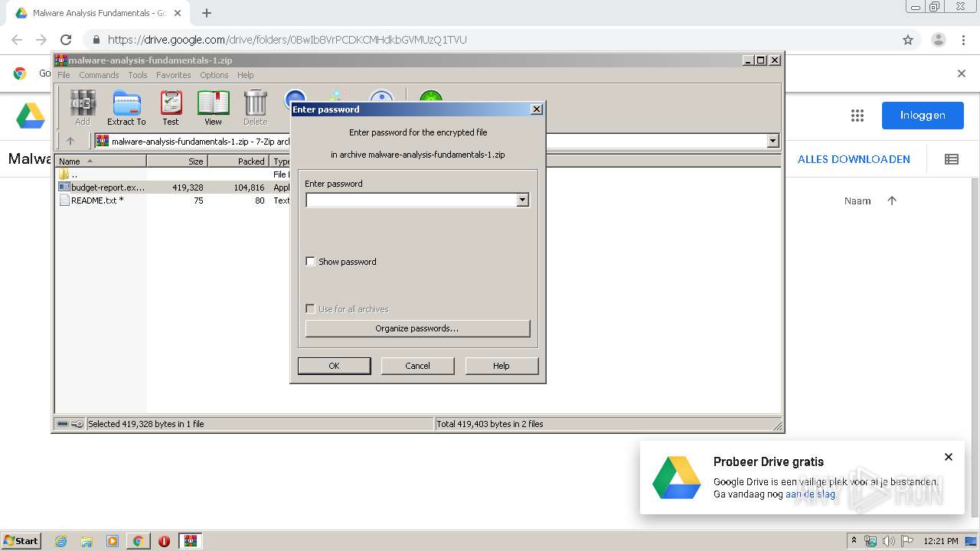980x551 pixels.
Task: Open the Options menu
Action: (x=214, y=75)
